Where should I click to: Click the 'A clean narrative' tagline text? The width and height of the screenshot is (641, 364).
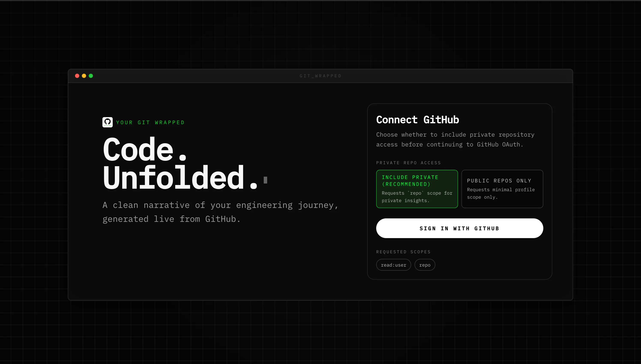coord(220,212)
